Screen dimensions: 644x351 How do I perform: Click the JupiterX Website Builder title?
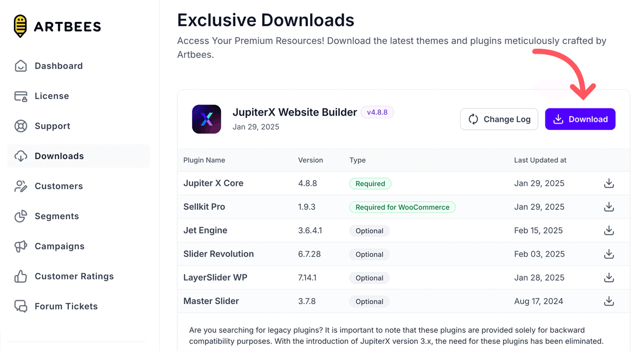point(295,112)
